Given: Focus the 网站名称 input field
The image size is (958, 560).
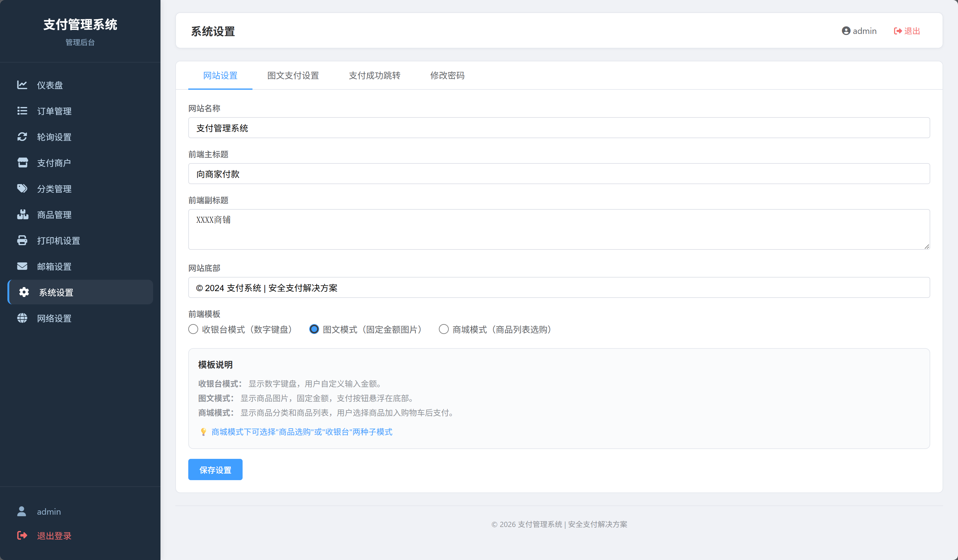Looking at the screenshot, I should click(x=559, y=128).
